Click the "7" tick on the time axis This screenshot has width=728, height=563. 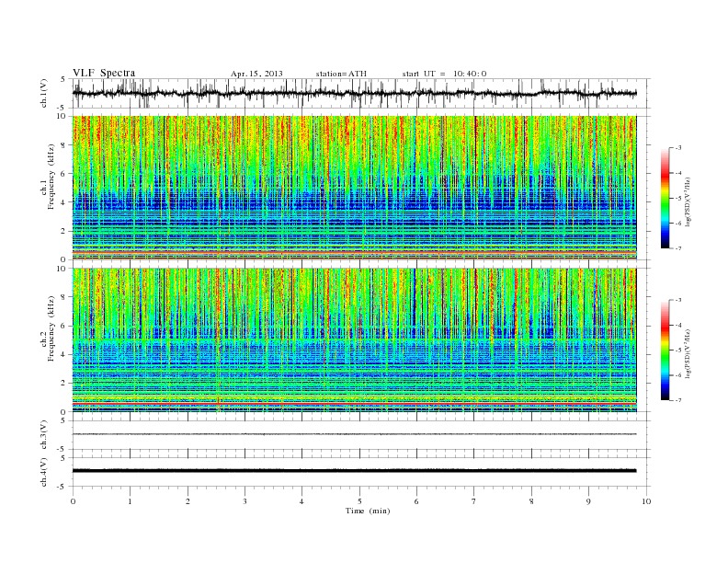[474, 501]
